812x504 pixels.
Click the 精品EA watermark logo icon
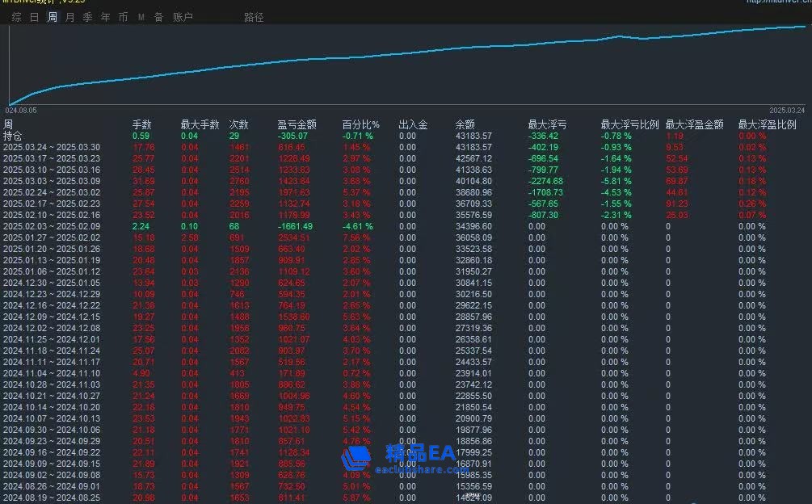click(356, 460)
